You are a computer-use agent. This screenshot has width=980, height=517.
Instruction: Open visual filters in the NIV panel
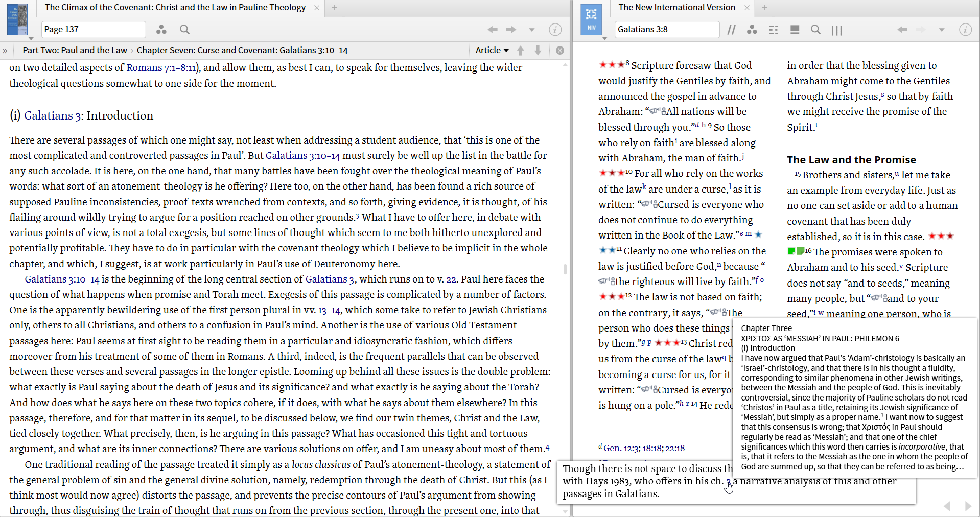[x=752, y=30]
